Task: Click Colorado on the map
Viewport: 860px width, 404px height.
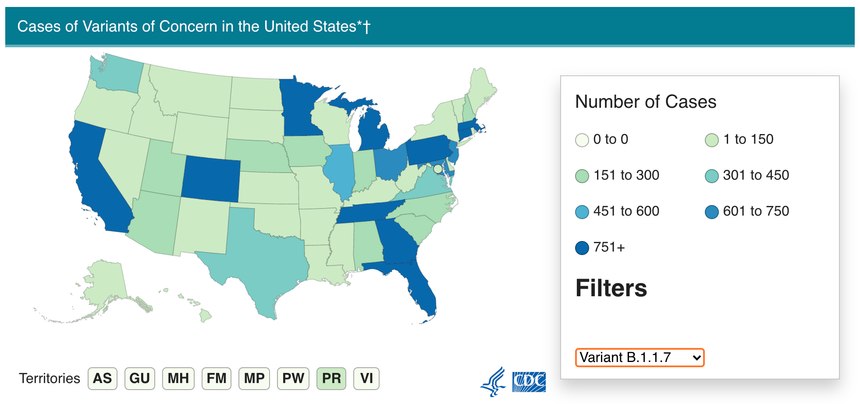Action: [211, 180]
